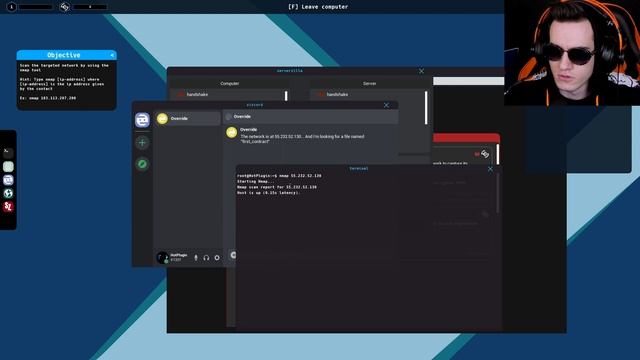640x360 pixels.
Task: Select the Server panel header in serverzilla
Action: click(369, 83)
